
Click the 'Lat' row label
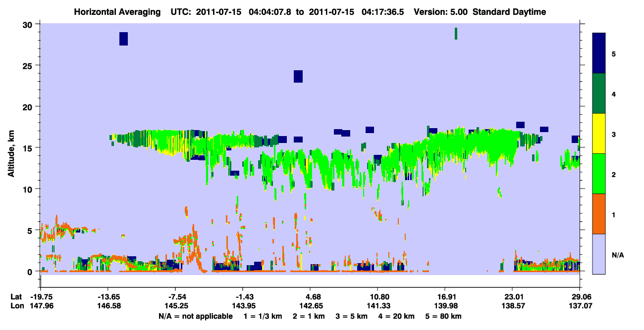16,297
